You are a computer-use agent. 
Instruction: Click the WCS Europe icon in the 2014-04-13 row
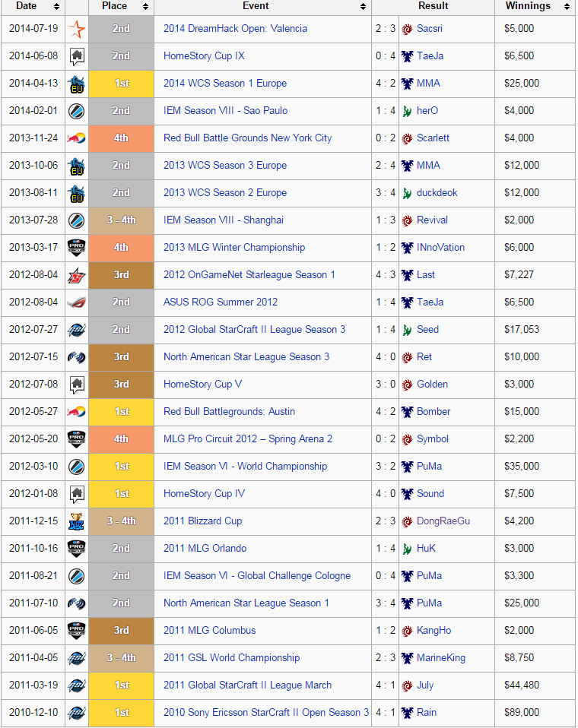(77, 84)
